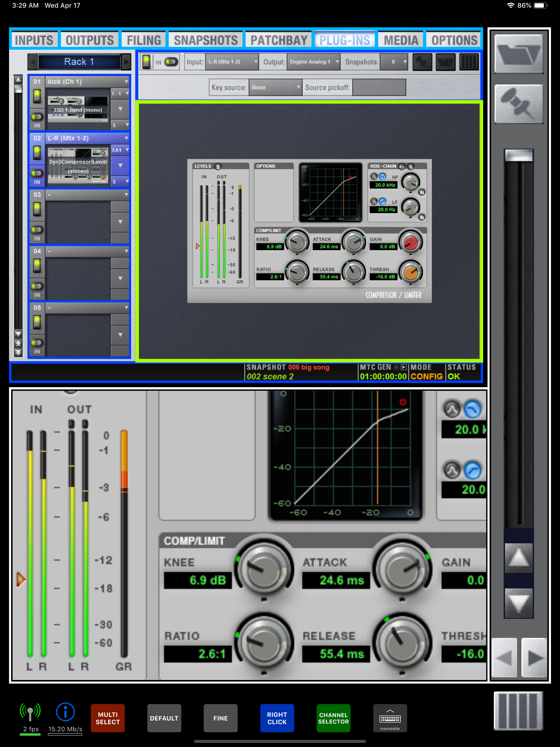The height and width of the screenshot is (747, 560).
Task: Go to next rack with right arrow
Action: coord(126,62)
